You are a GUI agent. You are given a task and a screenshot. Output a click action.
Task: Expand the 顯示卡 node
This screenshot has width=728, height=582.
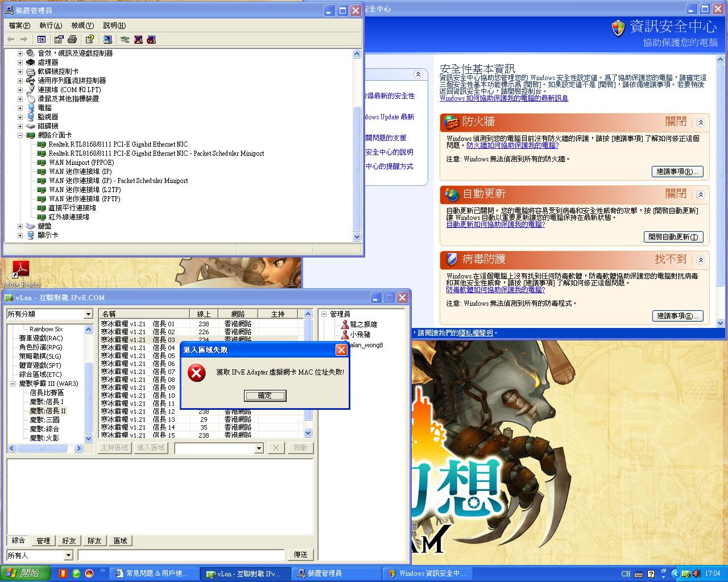tap(20, 235)
